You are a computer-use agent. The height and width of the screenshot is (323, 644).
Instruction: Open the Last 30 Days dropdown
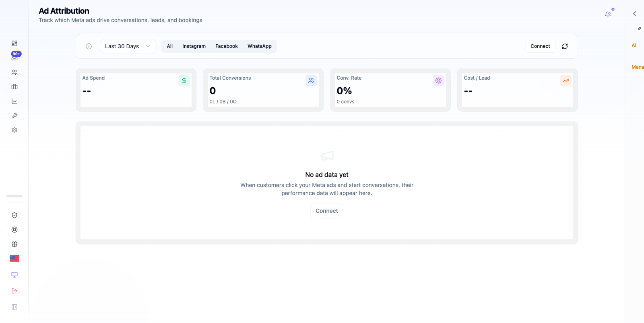[x=128, y=46]
